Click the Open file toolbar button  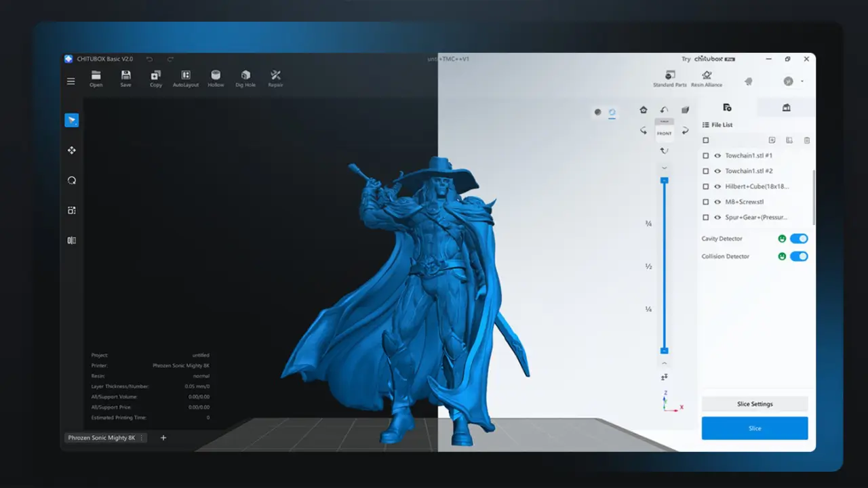(96, 79)
